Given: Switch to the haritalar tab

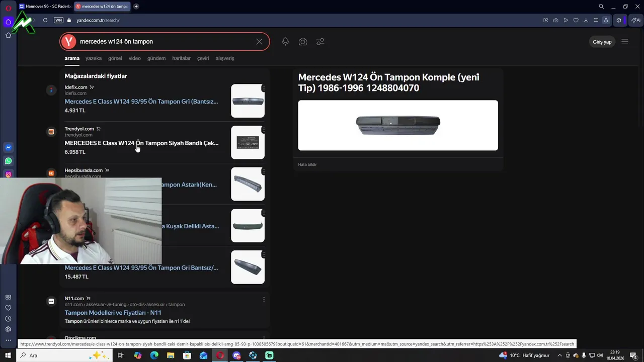Looking at the screenshot, I should (x=181, y=58).
